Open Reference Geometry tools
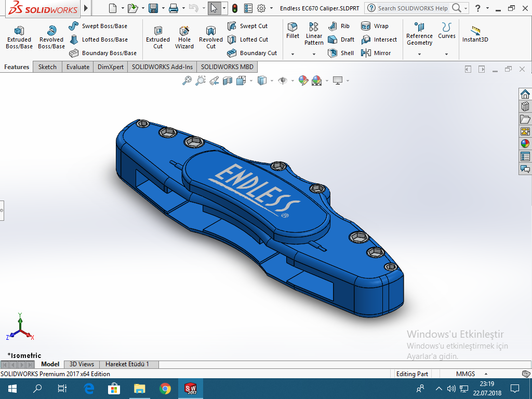Image resolution: width=532 pixels, height=399 pixels. [x=419, y=34]
